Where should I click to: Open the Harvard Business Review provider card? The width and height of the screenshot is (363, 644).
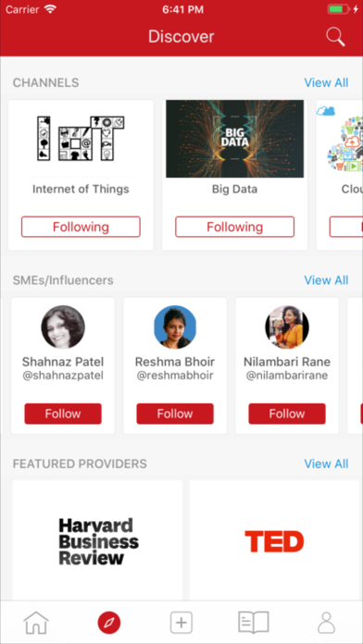pos(97,540)
